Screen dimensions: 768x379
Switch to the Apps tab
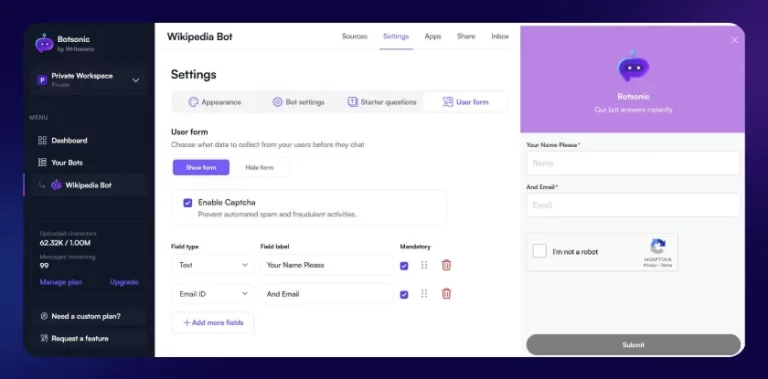(433, 36)
